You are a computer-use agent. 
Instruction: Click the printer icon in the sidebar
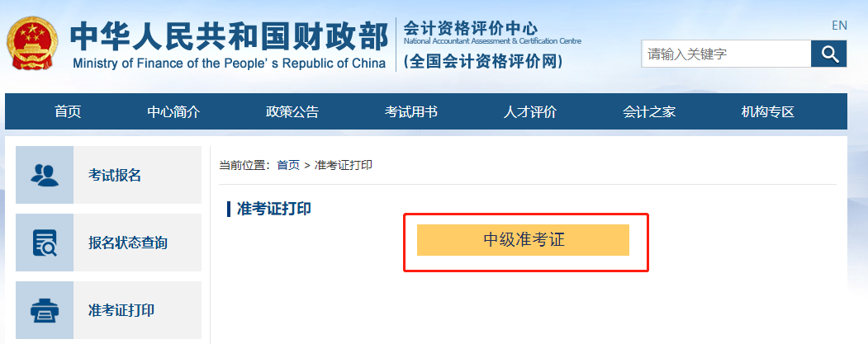click(45, 310)
